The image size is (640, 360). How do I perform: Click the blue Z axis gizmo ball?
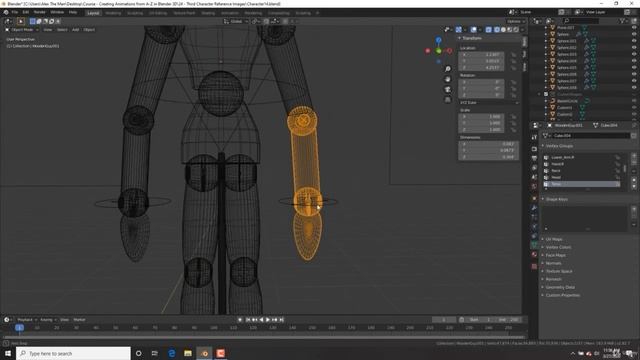tap(438, 40)
